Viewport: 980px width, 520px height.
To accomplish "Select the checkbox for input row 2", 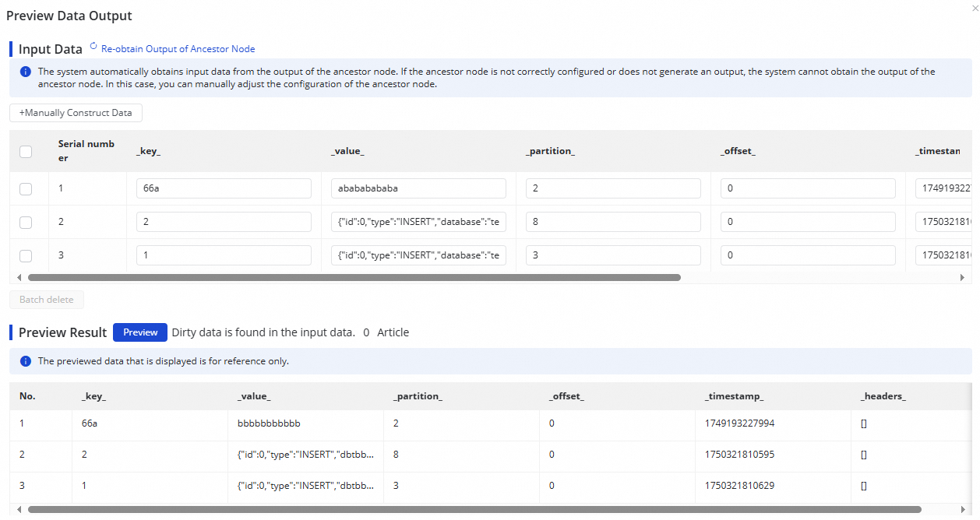I will pyautogui.click(x=26, y=222).
